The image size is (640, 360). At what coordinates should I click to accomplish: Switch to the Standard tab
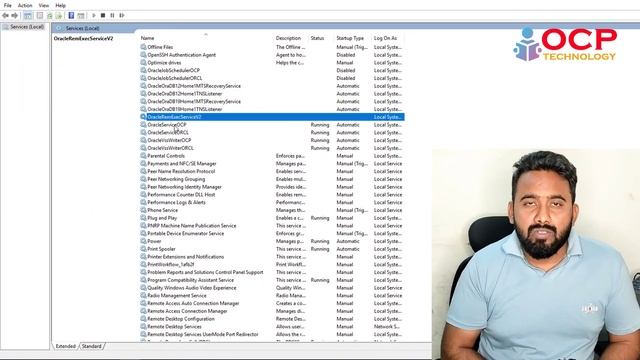[91, 346]
